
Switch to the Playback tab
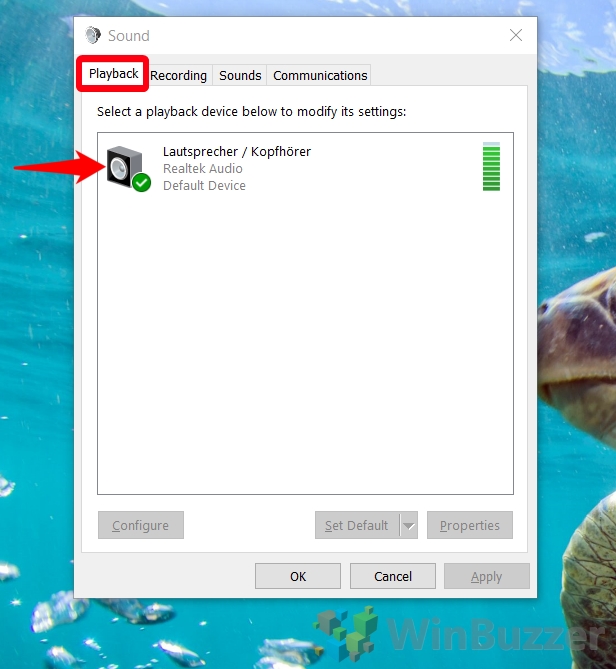click(113, 74)
